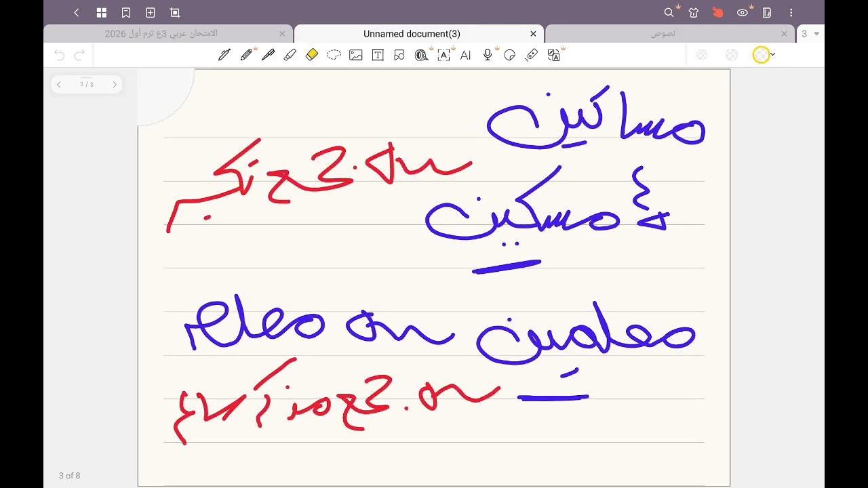Viewport: 868px width, 488px height.
Task: Toggle the red hand finger-touch mode
Action: tap(717, 12)
